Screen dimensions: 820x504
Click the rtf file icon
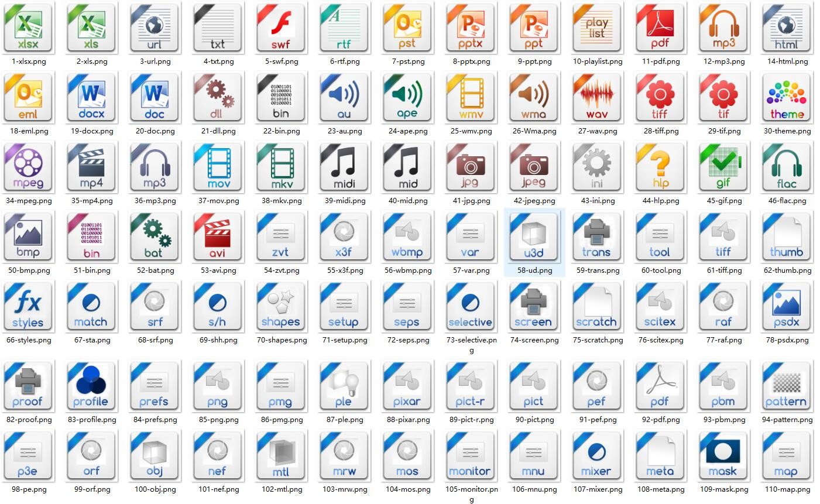(x=344, y=28)
